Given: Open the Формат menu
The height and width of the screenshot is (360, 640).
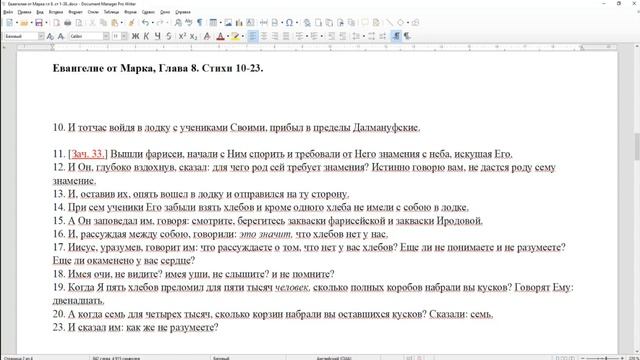Looking at the screenshot, I should tap(75, 12).
